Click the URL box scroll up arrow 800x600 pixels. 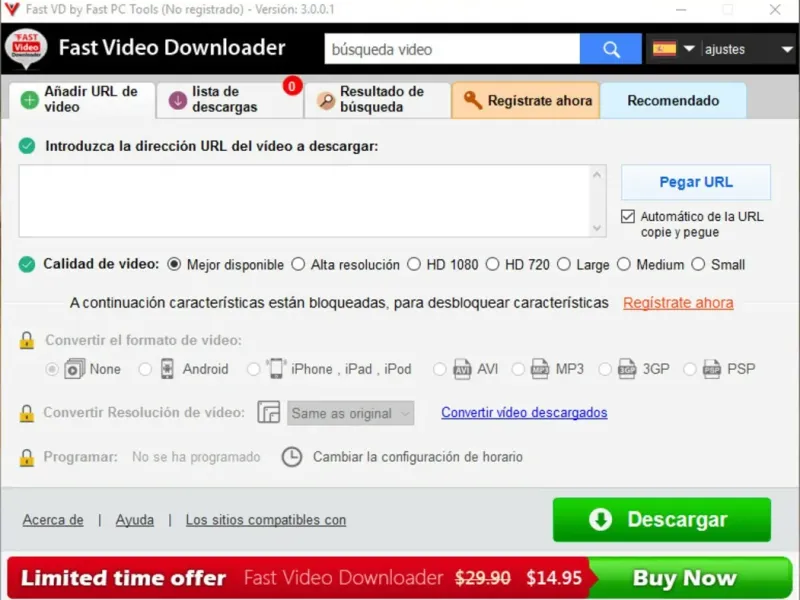[x=597, y=174]
